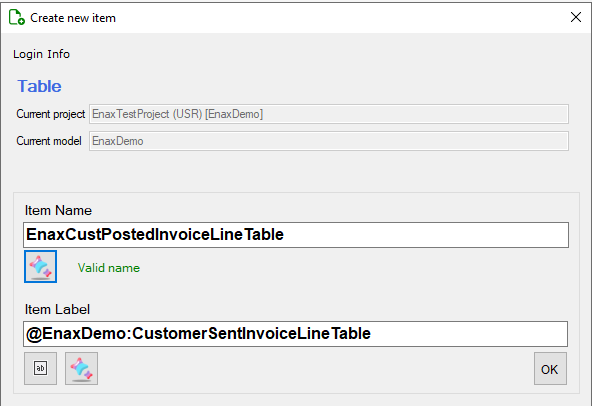Click the green 'Valid name' status text

pyautogui.click(x=109, y=268)
